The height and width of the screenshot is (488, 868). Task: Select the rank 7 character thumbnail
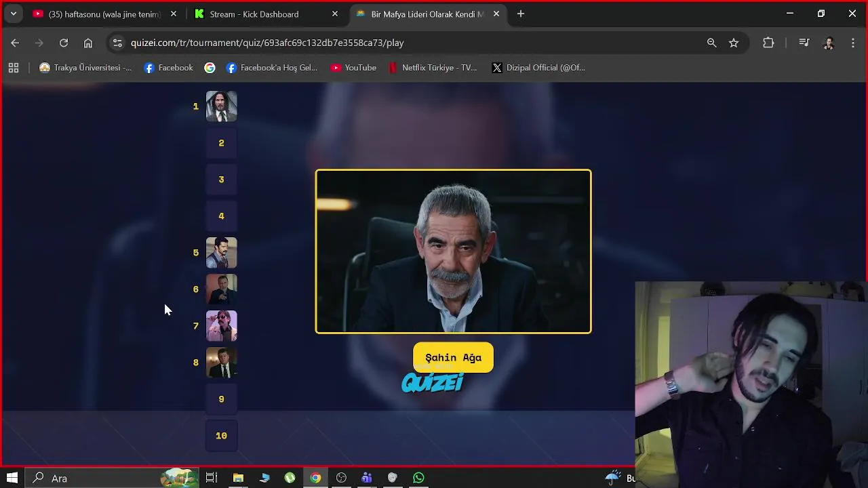point(222,326)
